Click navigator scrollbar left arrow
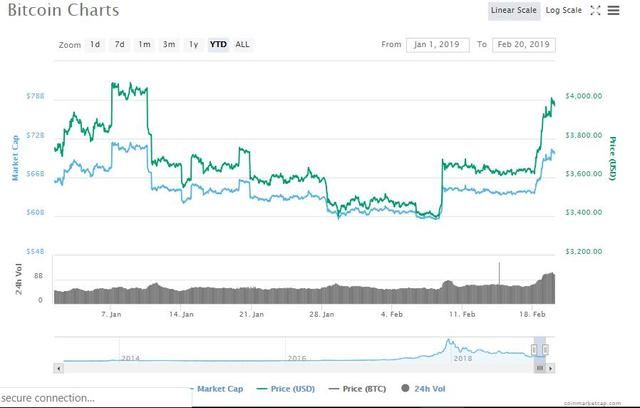The height and width of the screenshot is (408, 640). [x=60, y=368]
